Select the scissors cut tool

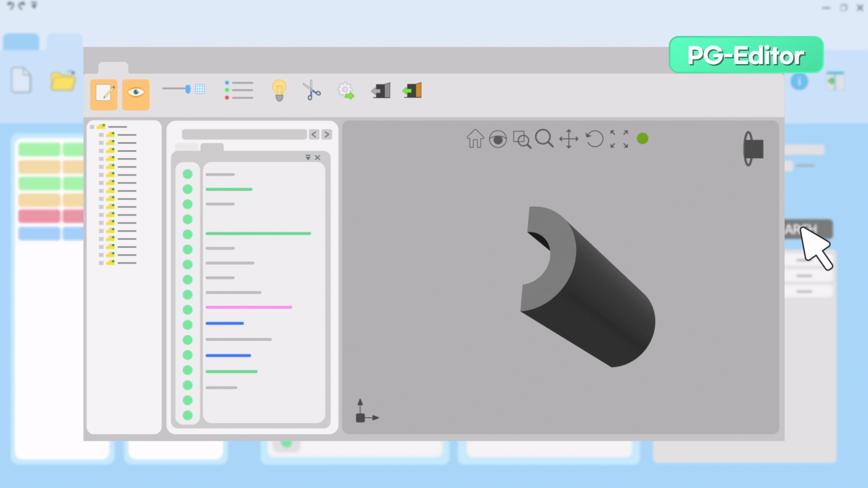(x=311, y=90)
